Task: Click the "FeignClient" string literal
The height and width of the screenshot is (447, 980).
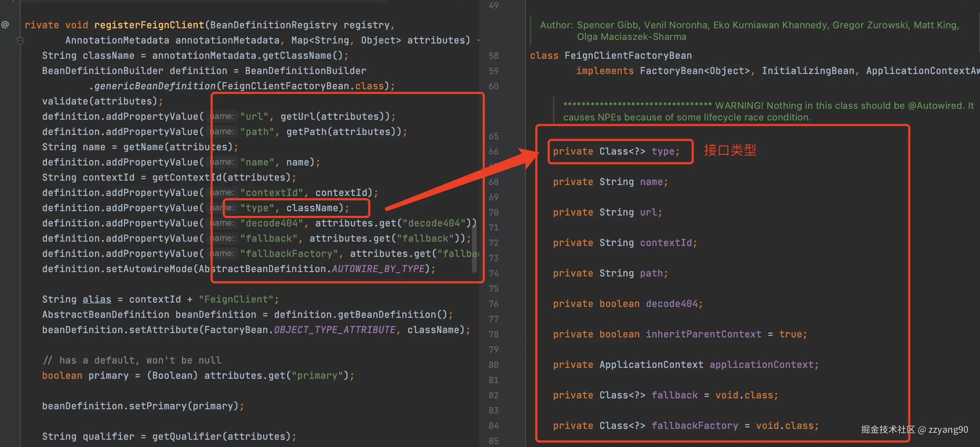Action: tap(236, 299)
